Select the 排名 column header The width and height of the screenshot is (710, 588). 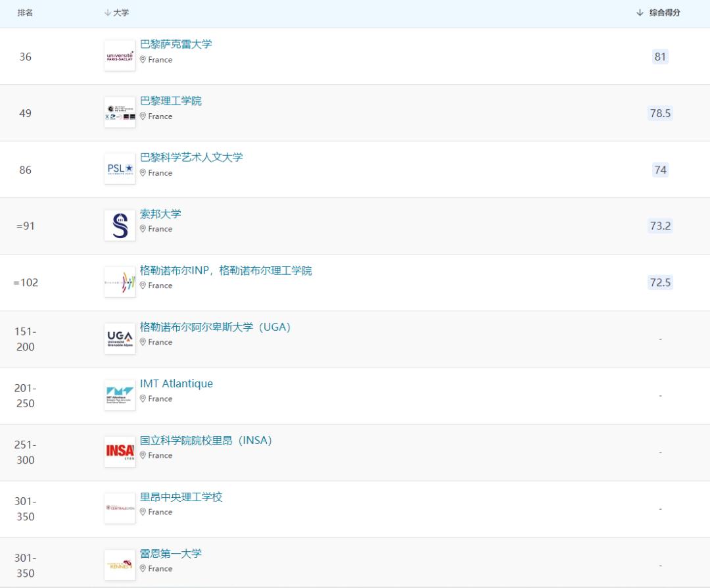tap(26, 12)
